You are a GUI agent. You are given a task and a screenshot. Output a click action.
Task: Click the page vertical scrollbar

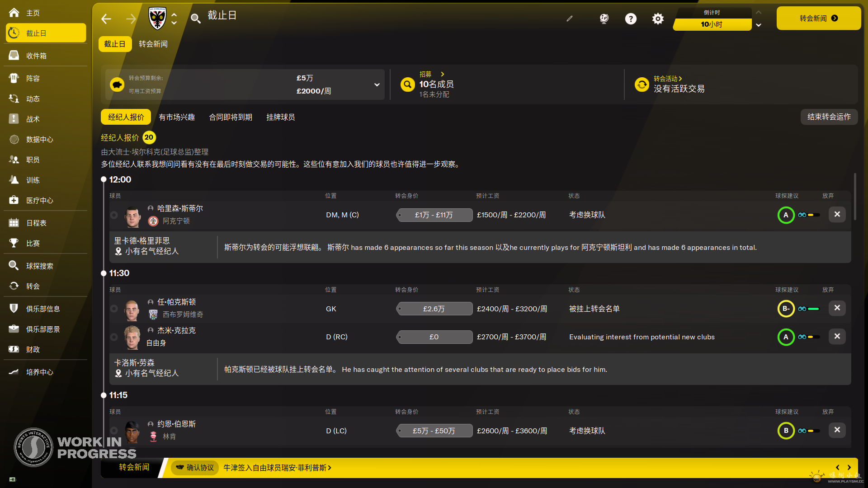click(854, 197)
